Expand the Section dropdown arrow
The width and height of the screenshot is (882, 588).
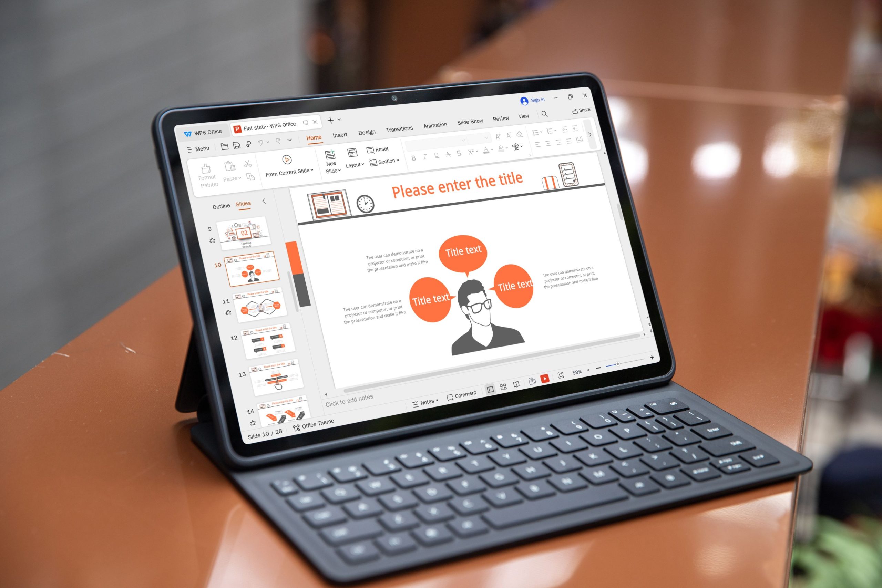[400, 163]
